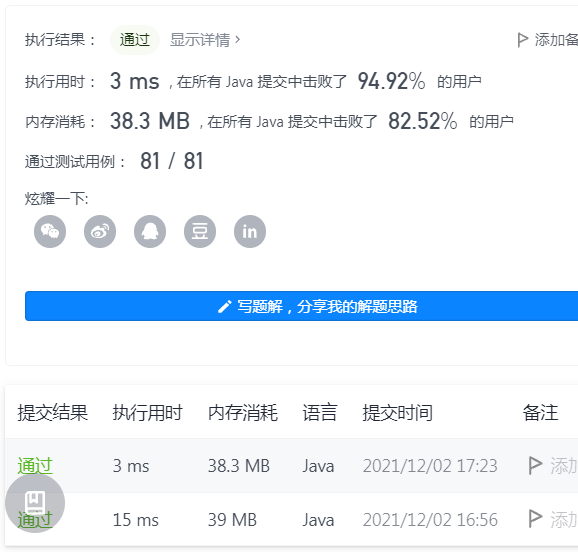Screen dimensions: 578x552
Task: Click the 通过 status badge at top
Action: pos(135,40)
